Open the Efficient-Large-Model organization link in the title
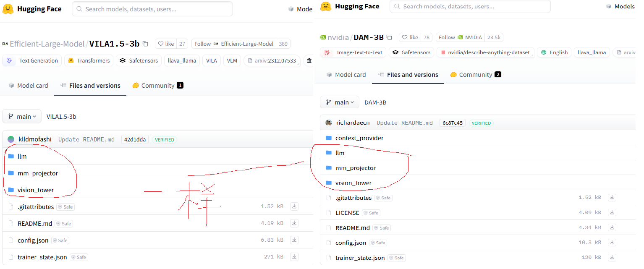Image resolution: width=644 pixels, height=269 pixels. [47, 44]
